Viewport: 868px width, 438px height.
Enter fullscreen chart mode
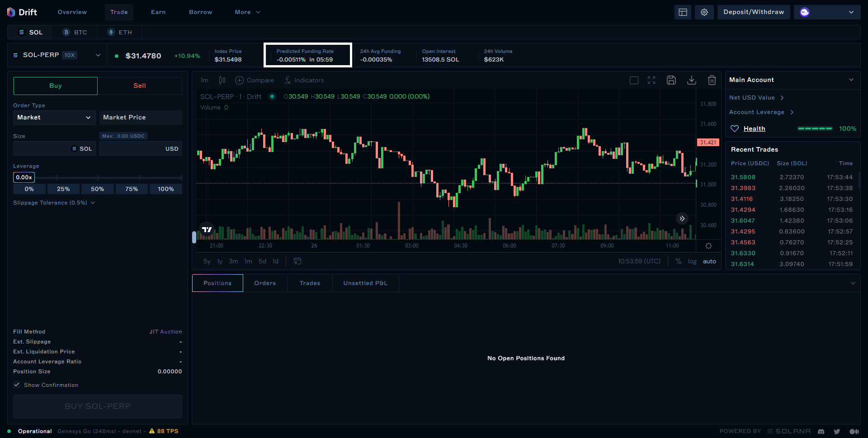pos(651,80)
